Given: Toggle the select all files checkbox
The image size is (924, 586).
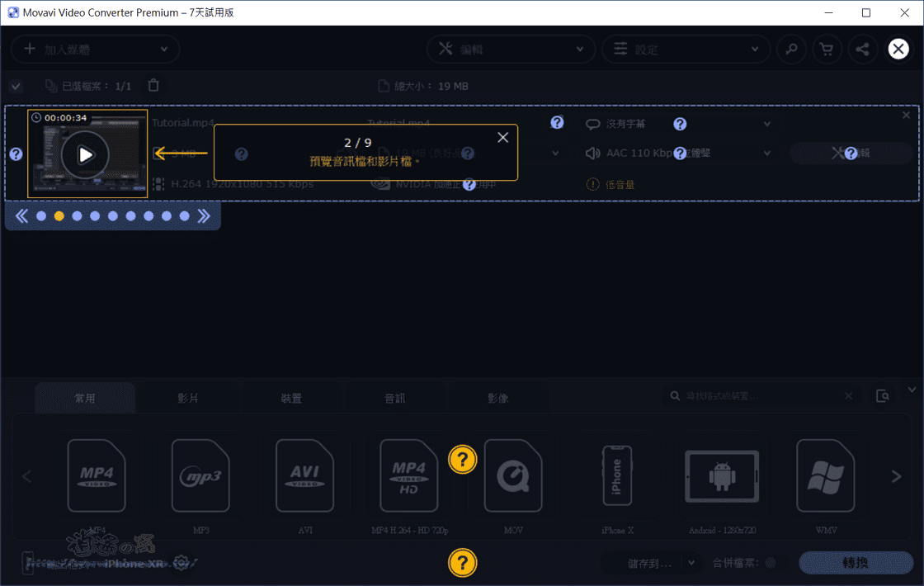Looking at the screenshot, I should tap(16, 86).
